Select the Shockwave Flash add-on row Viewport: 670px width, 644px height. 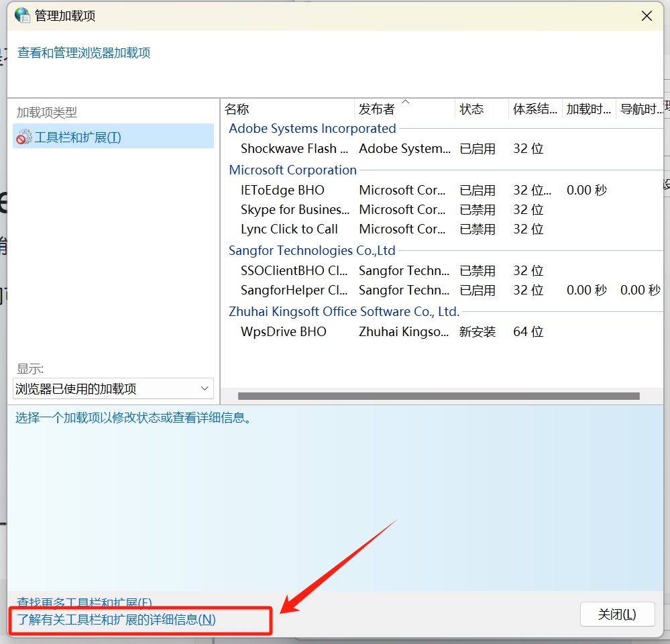tap(294, 149)
